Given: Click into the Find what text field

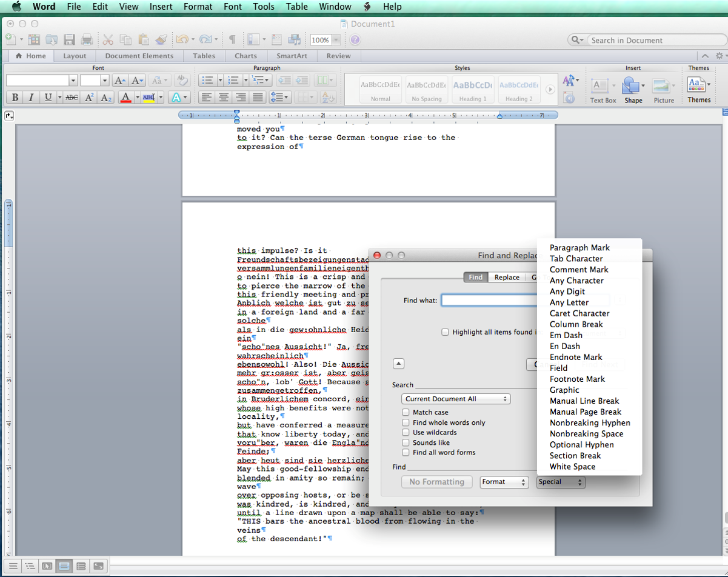Looking at the screenshot, I should 488,301.
